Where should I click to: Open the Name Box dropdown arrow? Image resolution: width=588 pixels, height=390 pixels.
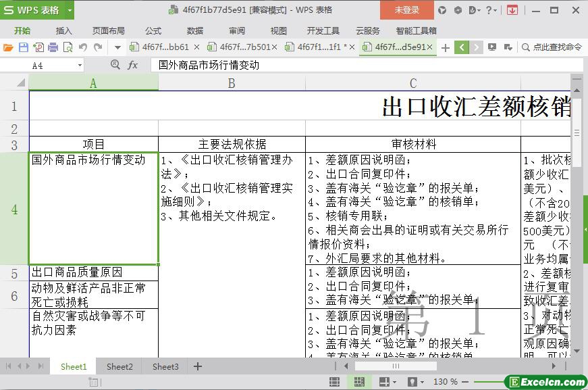pos(80,66)
